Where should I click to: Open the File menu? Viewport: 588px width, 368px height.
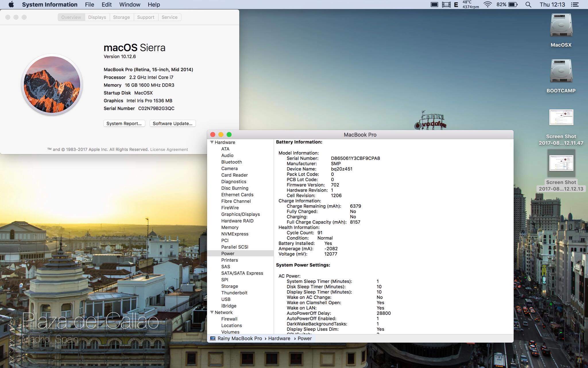pyautogui.click(x=90, y=5)
